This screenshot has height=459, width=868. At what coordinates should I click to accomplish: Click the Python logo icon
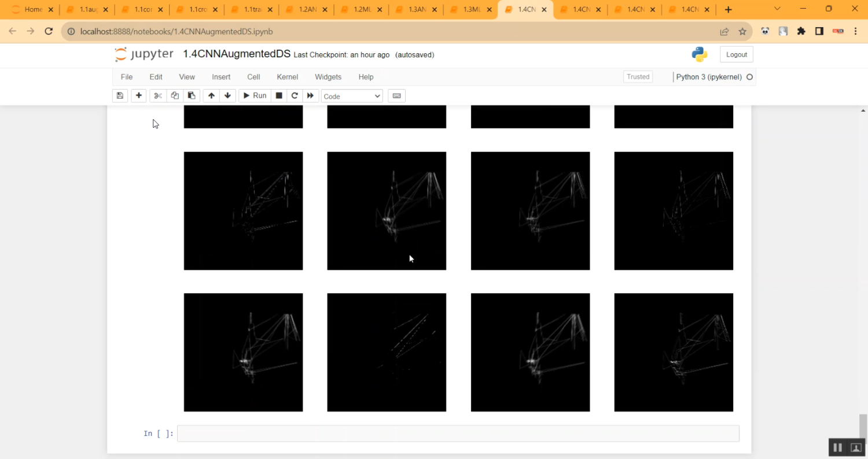point(700,54)
